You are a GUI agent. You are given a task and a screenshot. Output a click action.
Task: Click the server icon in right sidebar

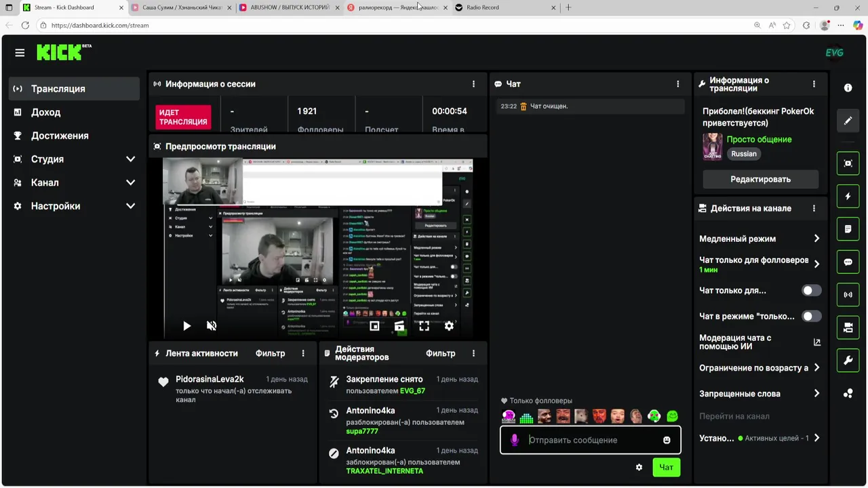tap(848, 328)
